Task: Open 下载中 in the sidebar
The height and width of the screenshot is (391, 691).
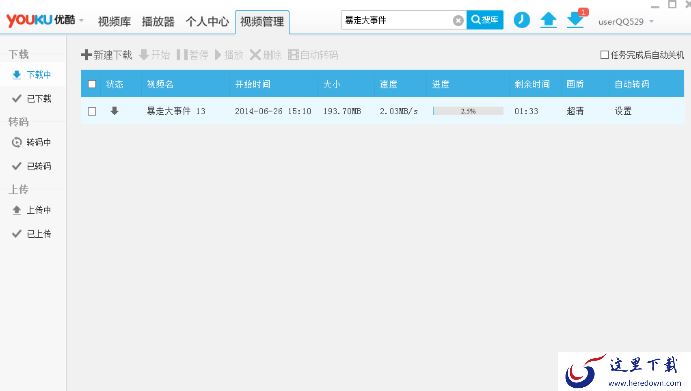Action: point(32,74)
